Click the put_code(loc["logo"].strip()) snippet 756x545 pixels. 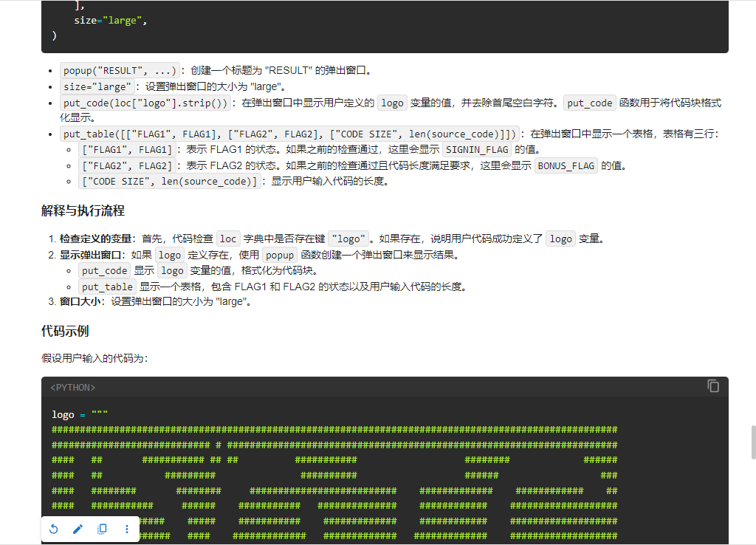coord(146,103)
